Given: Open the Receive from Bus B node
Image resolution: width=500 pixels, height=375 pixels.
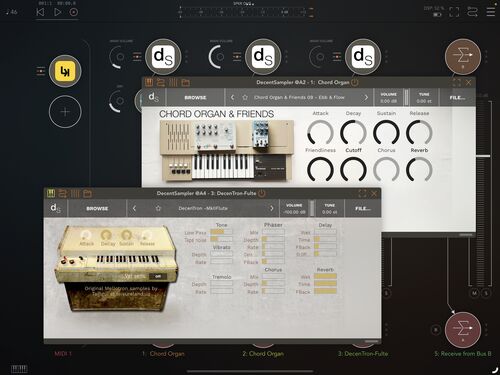Looking at the screenshot, I should (463, 330).
